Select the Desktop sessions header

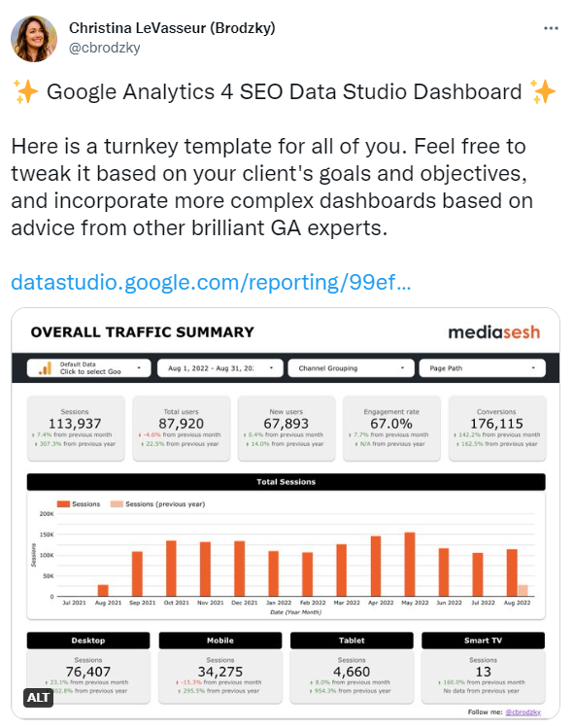88,641
